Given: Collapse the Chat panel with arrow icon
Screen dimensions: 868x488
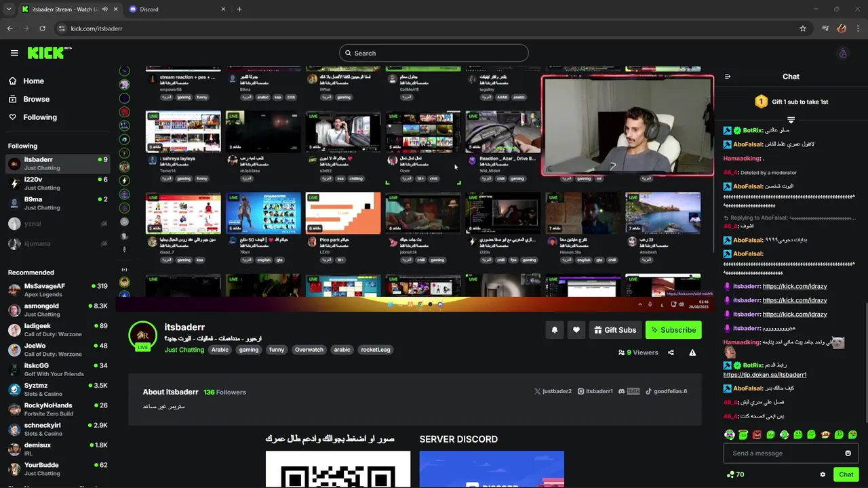Looking at the screenshot, I should pos(728,77).
